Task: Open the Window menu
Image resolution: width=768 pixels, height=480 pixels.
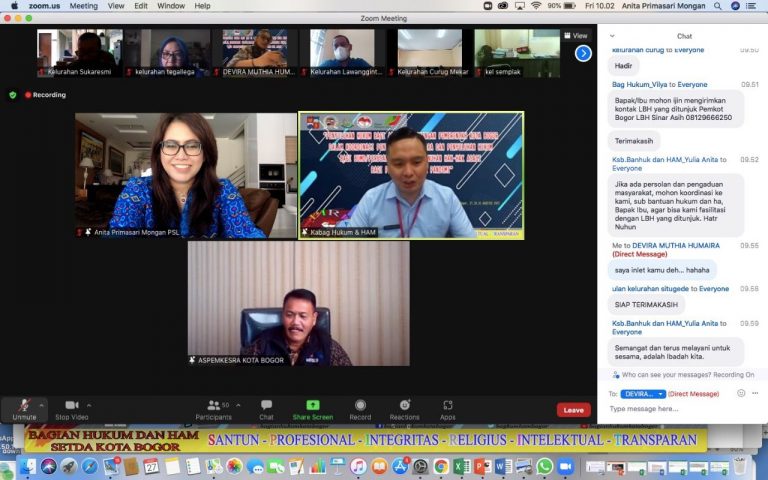Action: point(171,6)
